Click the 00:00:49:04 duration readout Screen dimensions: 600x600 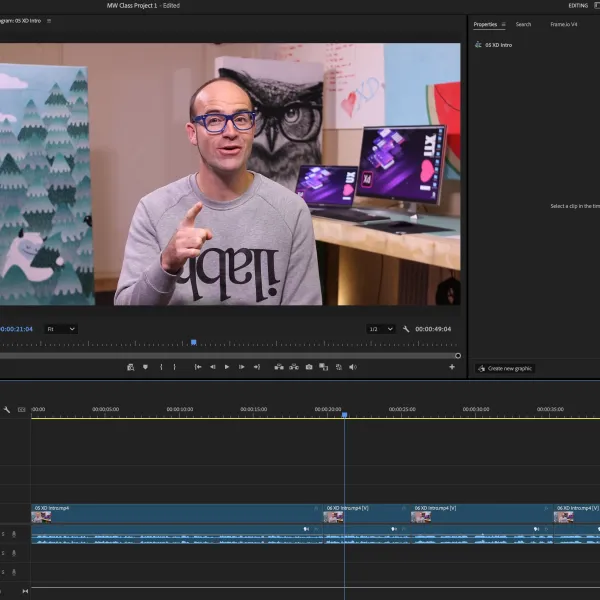(433, 329)
